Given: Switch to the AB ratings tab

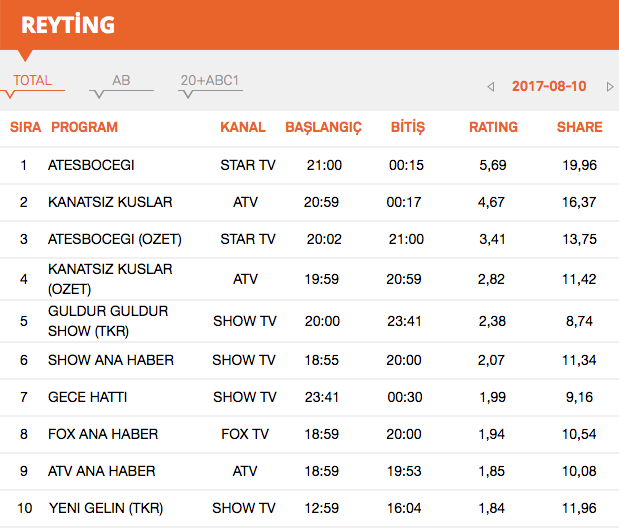Looking at the screenshot, I should click(121, 81).
